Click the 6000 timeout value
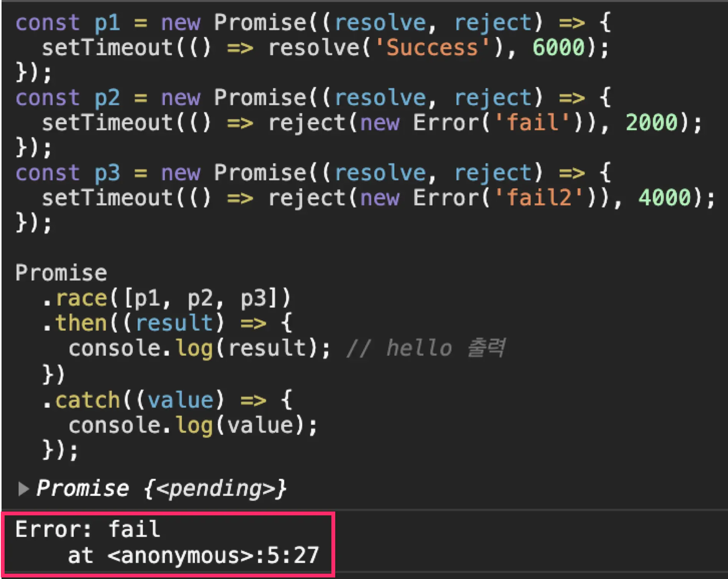This screenshot has height=579, width=728. [x=558, y=48]
